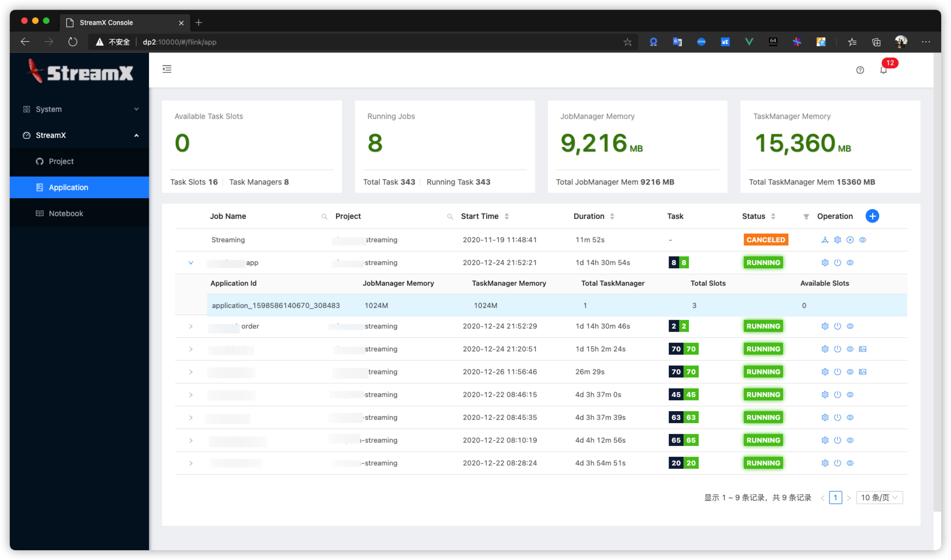Screen dimensions: 951x560
Task: Click the add new application button
Action: pyautogui.click(x=872, y=216)
